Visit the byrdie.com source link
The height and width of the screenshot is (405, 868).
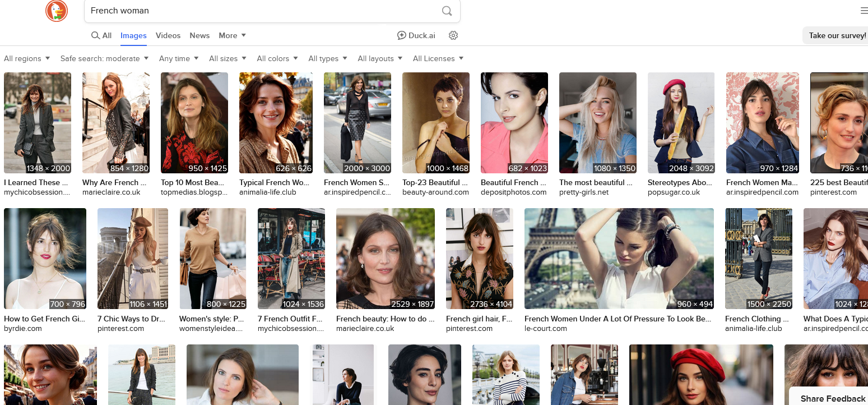23,329
